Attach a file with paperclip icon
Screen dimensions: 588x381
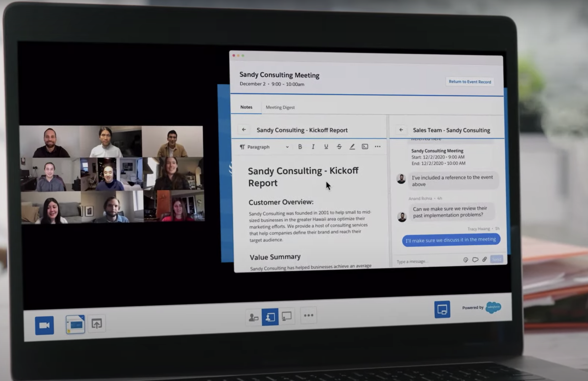484,259
